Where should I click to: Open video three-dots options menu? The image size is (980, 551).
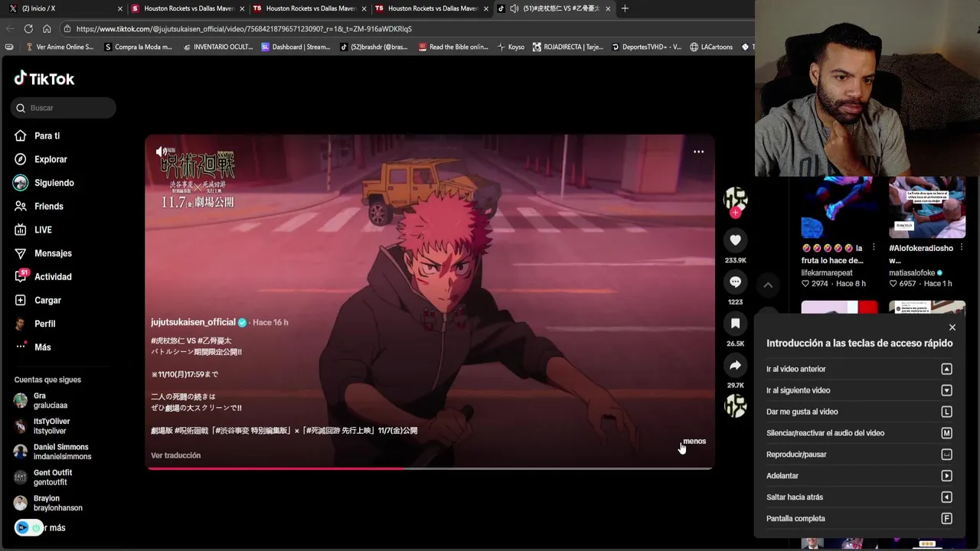tap(698, 152)
